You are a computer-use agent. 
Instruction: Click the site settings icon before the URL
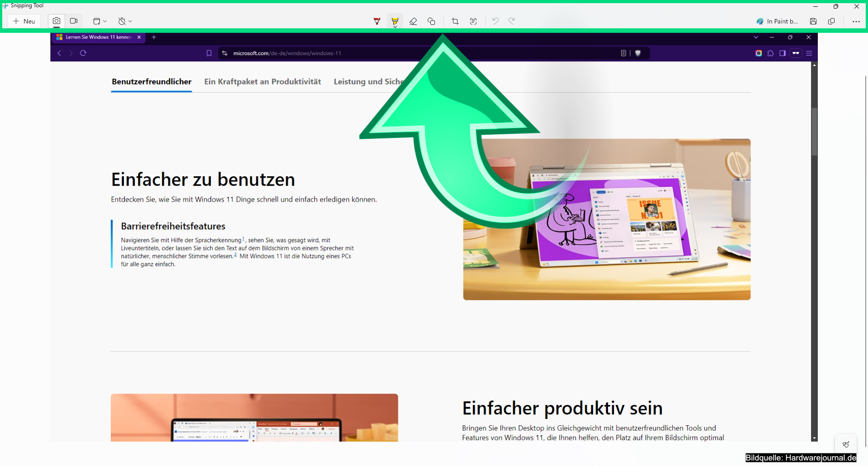pos(225,53)
